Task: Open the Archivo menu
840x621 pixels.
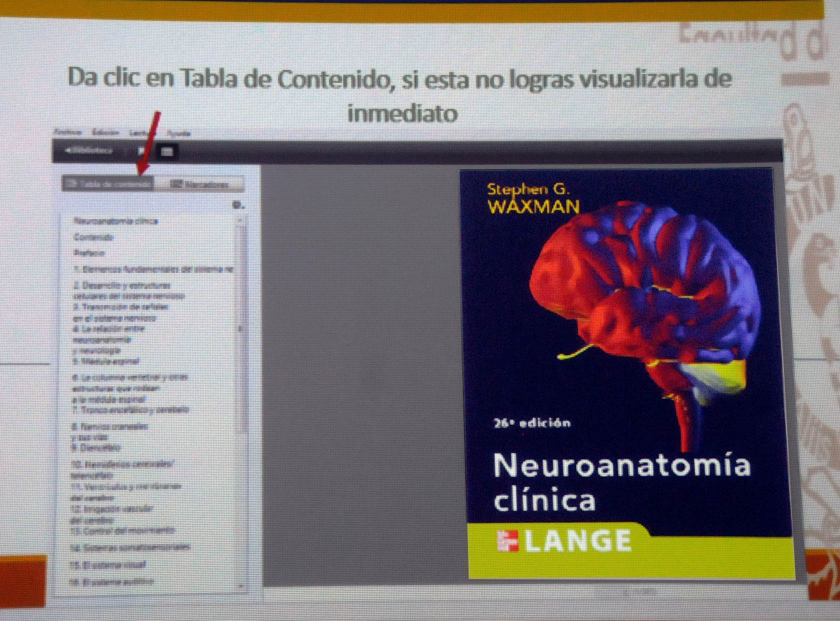Action: click(x=68, y=132)
